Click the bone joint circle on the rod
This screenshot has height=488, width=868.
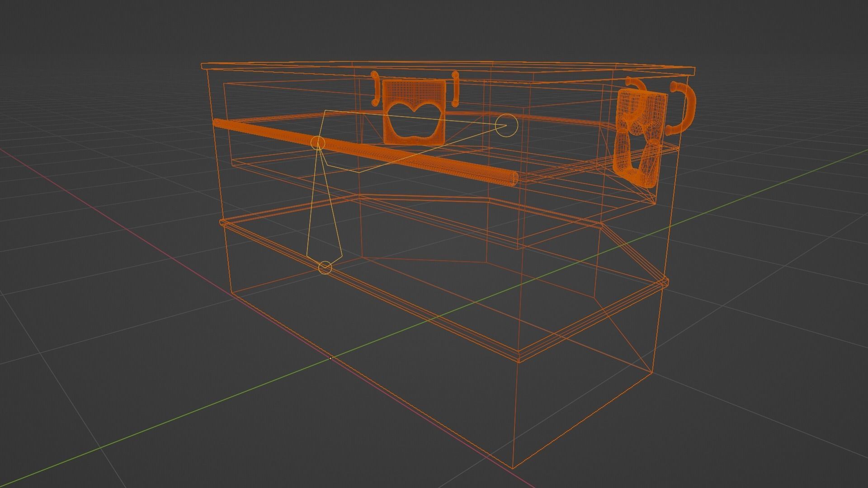point(318,143)
